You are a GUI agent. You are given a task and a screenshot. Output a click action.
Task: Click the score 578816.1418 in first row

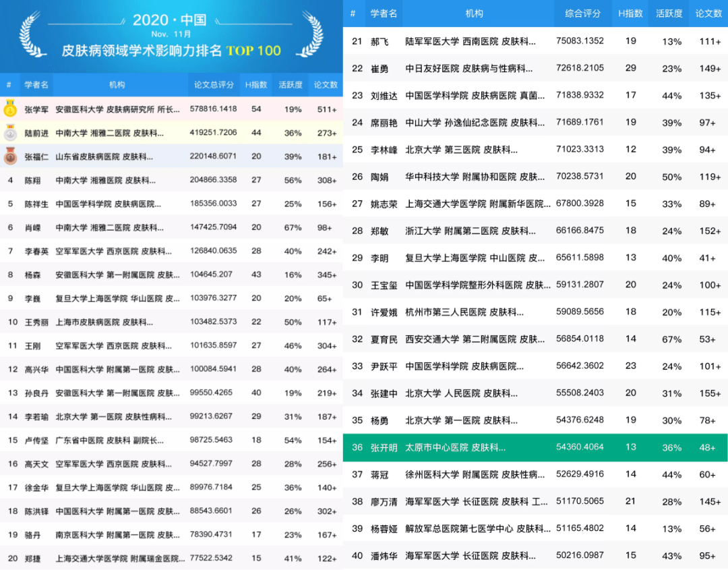tap(215, 109)
